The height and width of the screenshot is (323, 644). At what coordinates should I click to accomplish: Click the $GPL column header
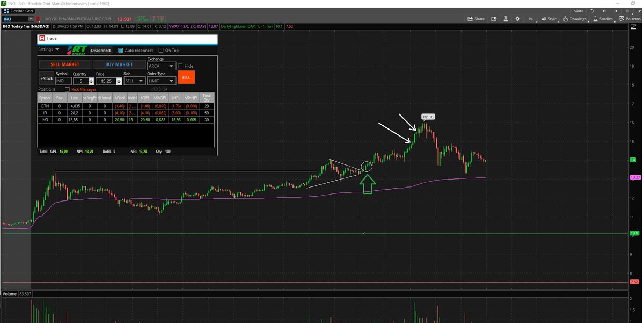(x=145, y=98)
